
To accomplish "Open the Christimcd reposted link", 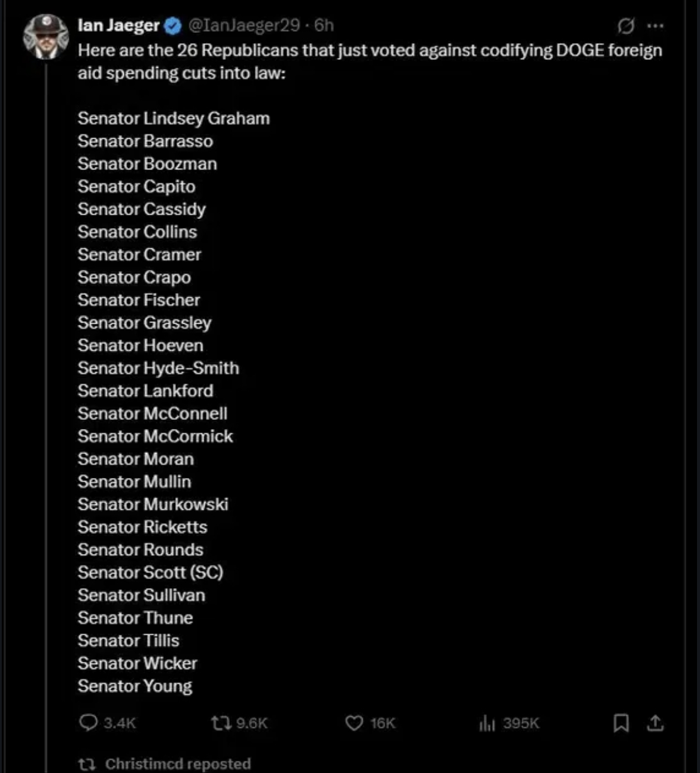I will pyautogui.click(x=178, y=764).
